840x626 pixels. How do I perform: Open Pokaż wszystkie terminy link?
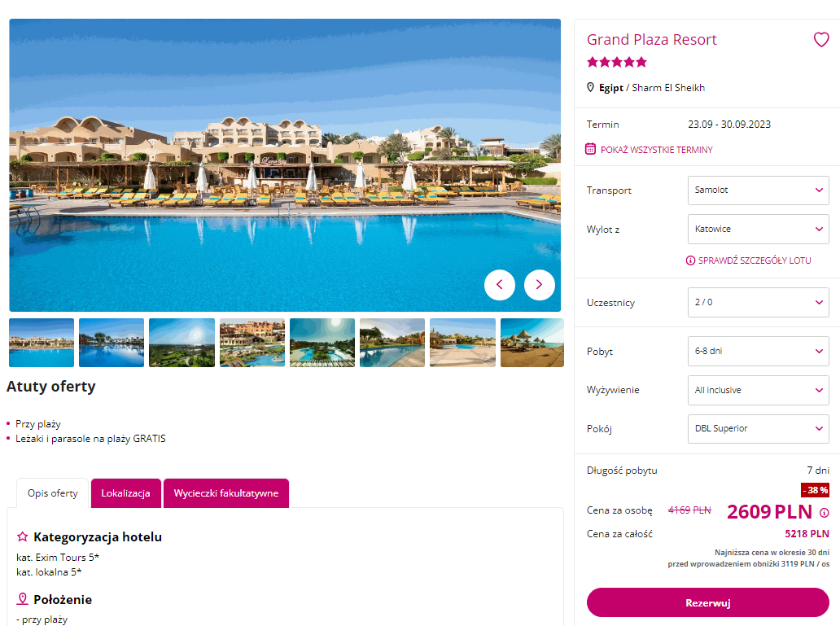[x=656, y=150]
